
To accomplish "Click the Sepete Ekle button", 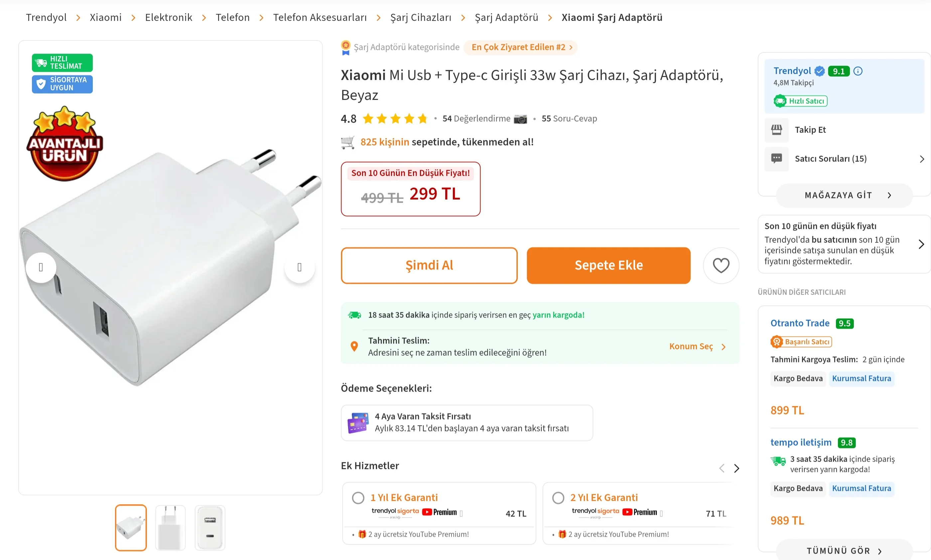I will pyautogui.click(x=608, y=265).
